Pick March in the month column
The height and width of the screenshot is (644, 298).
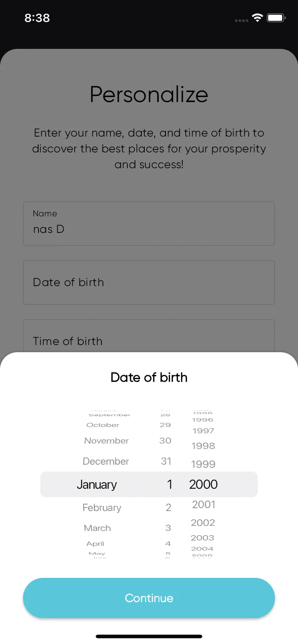point(98,528)
